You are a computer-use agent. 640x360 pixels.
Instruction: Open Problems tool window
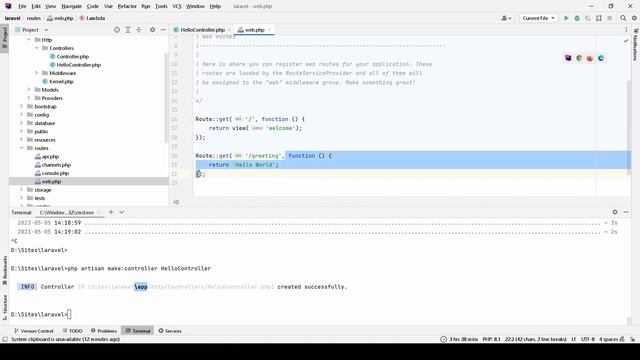tap(104, 331)
